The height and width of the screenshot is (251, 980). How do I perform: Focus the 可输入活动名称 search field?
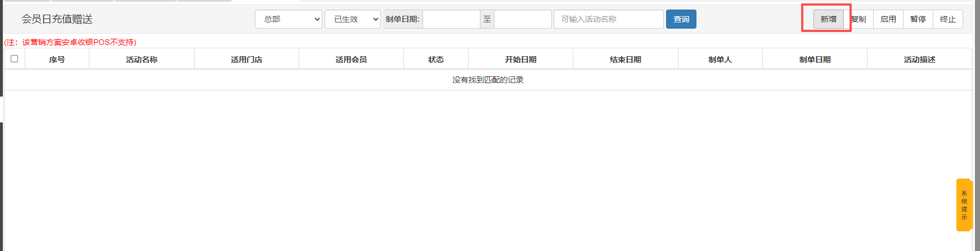point(608,19)
